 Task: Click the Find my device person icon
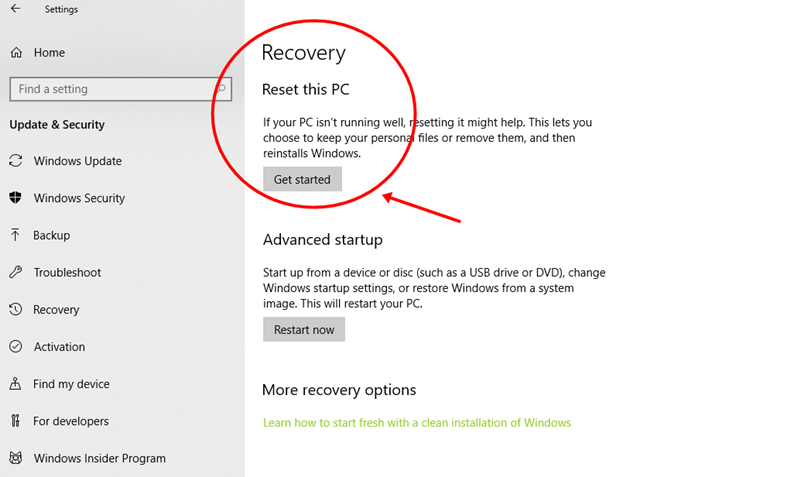tap(15, 384)
